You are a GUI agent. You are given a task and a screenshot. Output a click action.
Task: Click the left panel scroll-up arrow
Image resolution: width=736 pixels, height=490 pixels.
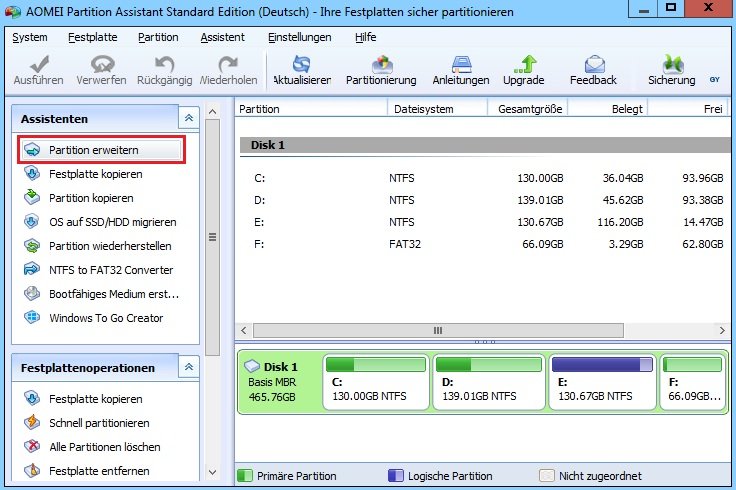(212, 112)
